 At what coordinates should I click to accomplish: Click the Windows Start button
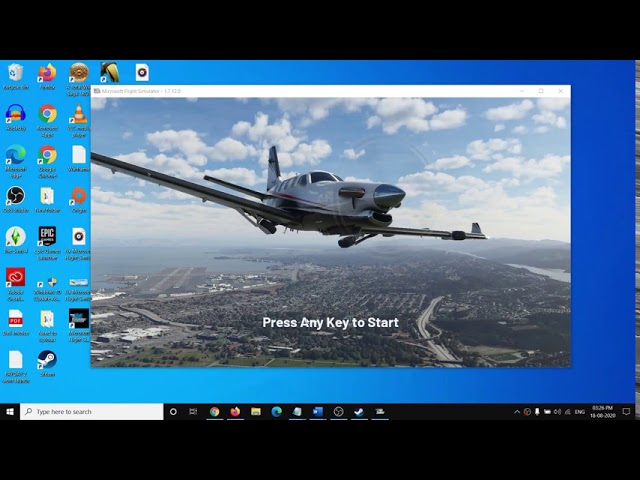click(10, 412)
